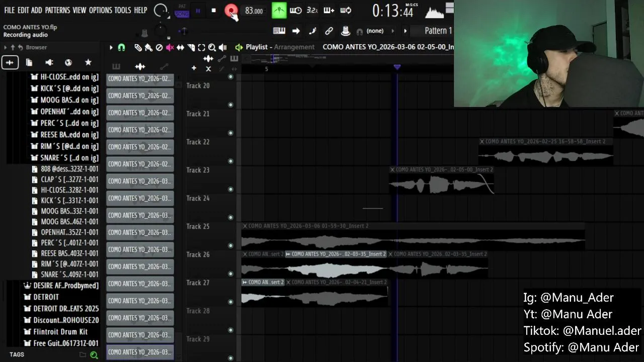Click the playhead marker on timeline

[397, 67]
